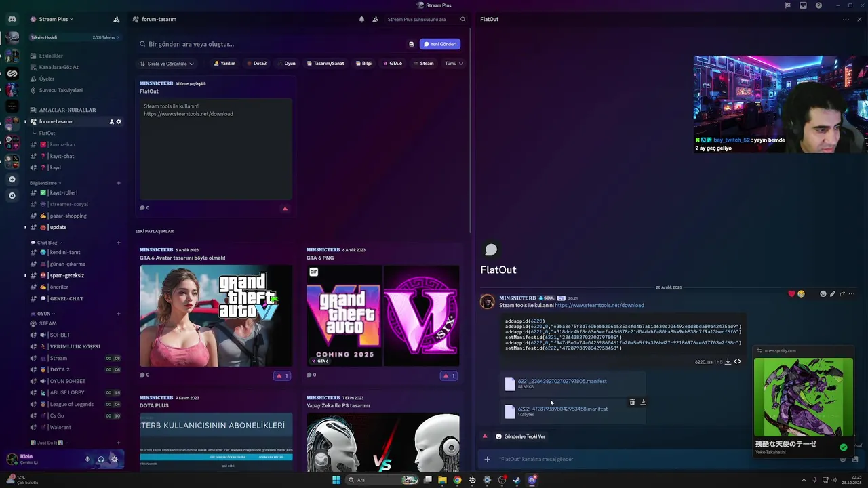
Task: Open notification settings bell in forum header
Action: tap(361, 19)
